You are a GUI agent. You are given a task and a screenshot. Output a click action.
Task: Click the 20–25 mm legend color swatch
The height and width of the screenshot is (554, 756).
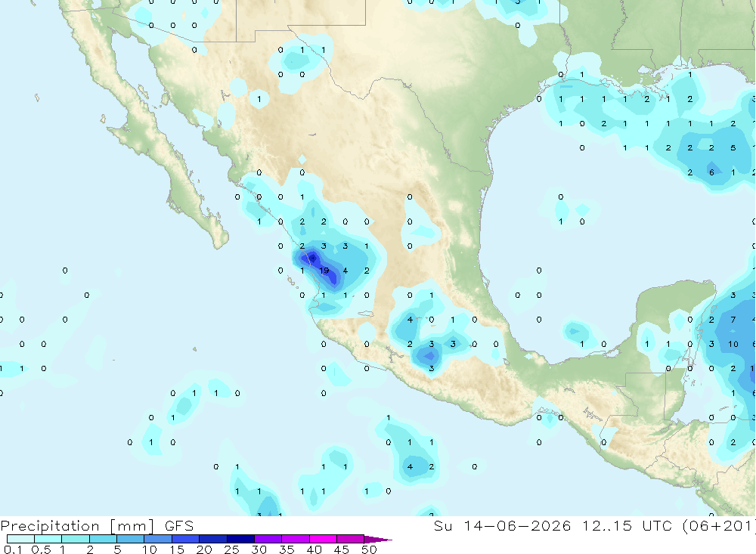212,539
